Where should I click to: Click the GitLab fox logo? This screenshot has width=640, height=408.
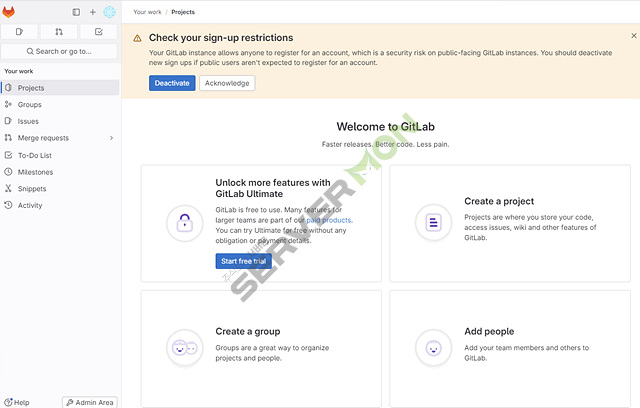(x=9, y=12)
